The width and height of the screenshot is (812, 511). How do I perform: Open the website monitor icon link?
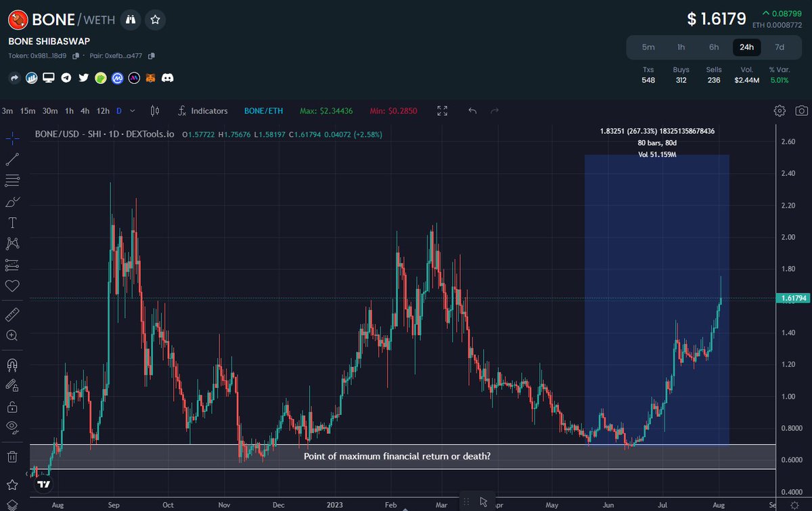[48, 78]
